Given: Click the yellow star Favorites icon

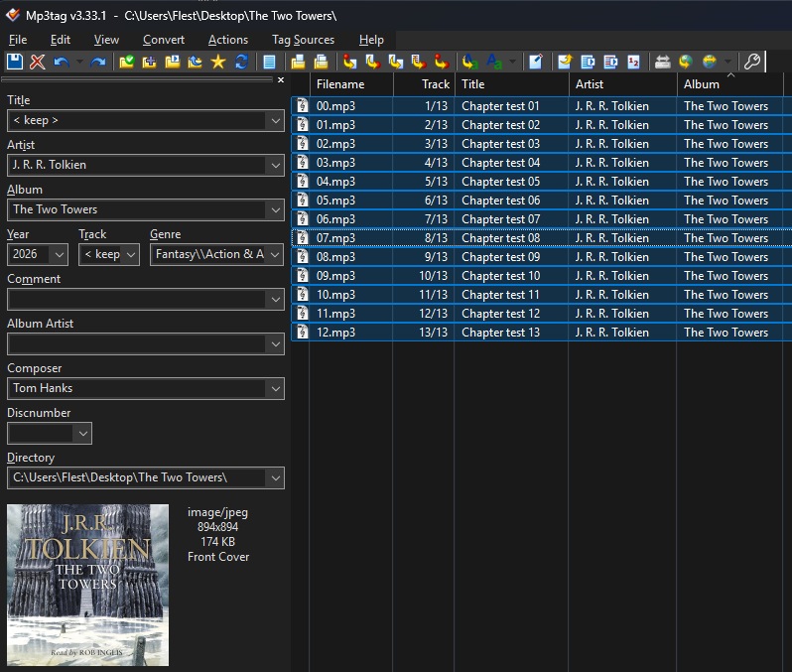Looking at the screenshot, I should pos(218,62).
